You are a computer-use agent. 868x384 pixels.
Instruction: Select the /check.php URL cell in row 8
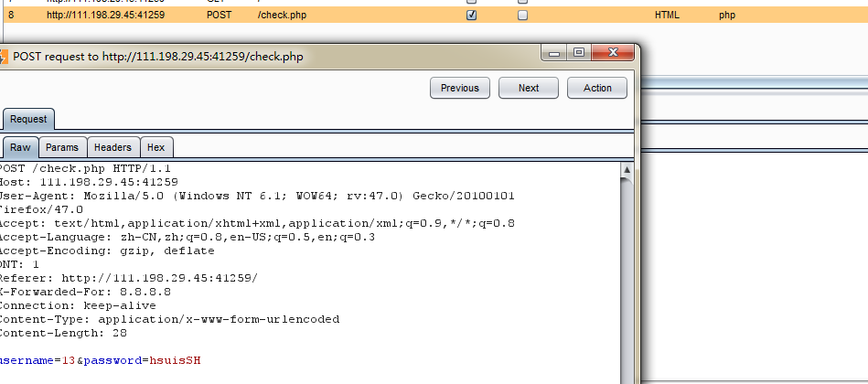coord(281,16)
